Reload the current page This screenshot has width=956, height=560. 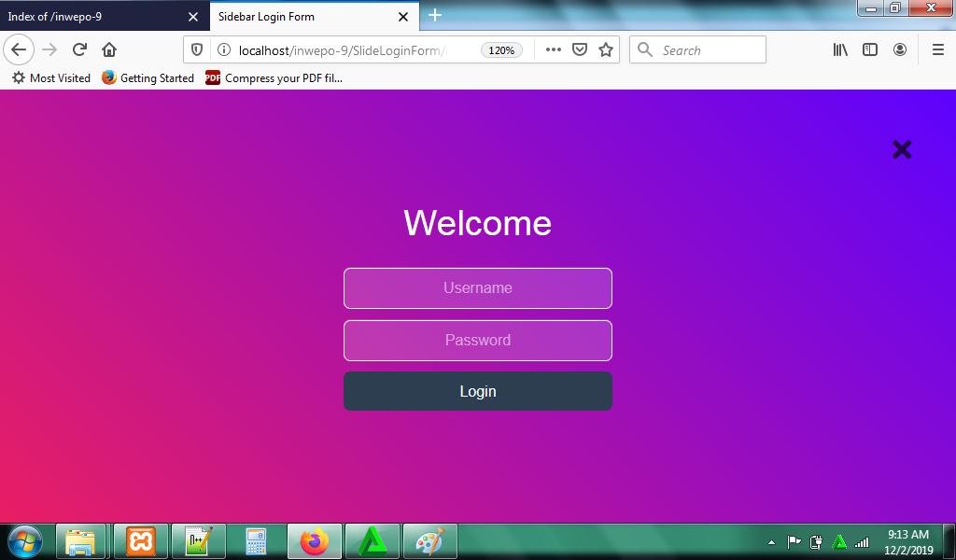tap(79, 50)
